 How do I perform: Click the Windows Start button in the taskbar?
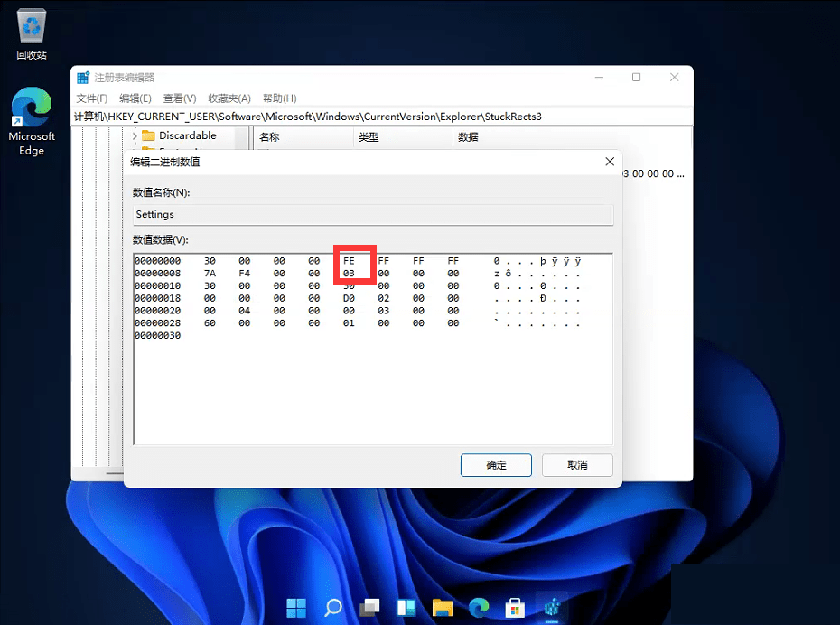click(296, 607)
